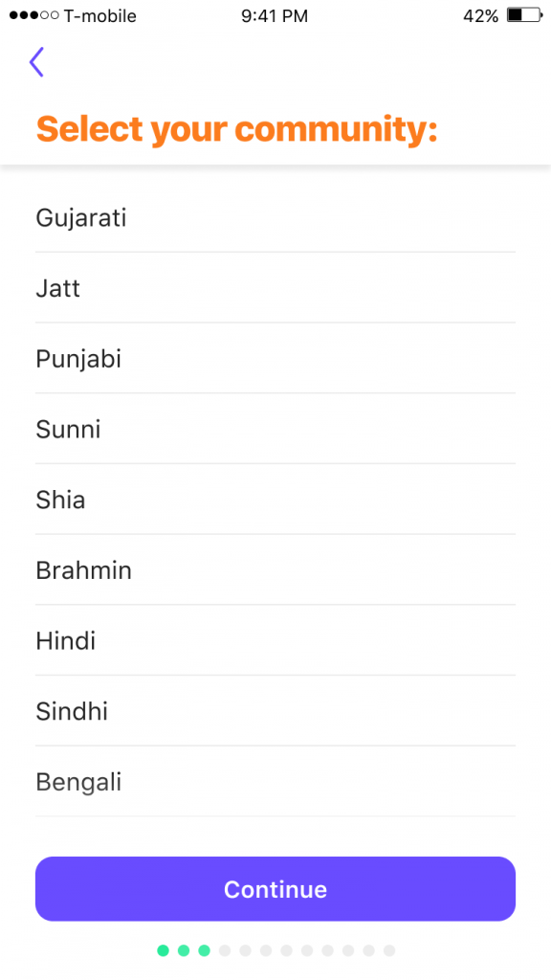Tap the third green progress dot
The width and height of the screenshot is (551, 980).
tap(205, 950)
